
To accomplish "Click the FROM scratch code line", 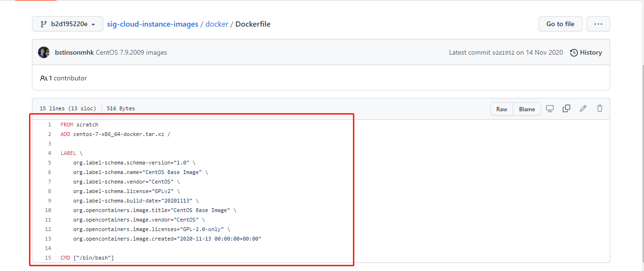I will 79,125.
